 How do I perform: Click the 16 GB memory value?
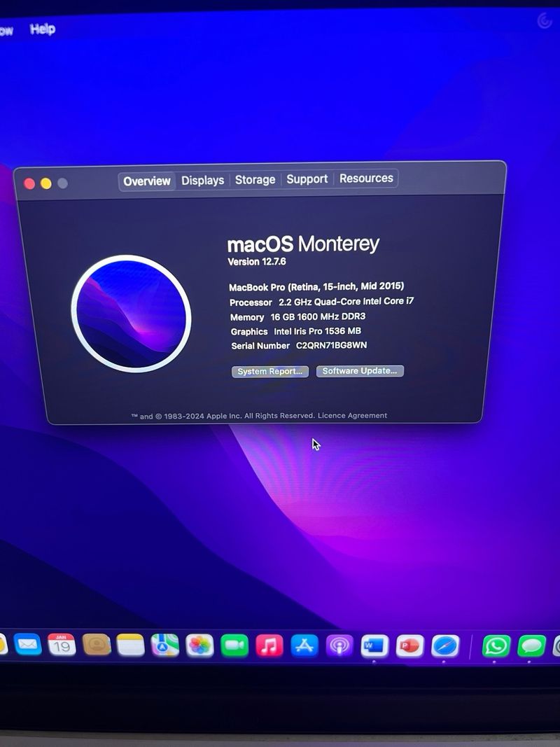[318, 316]
